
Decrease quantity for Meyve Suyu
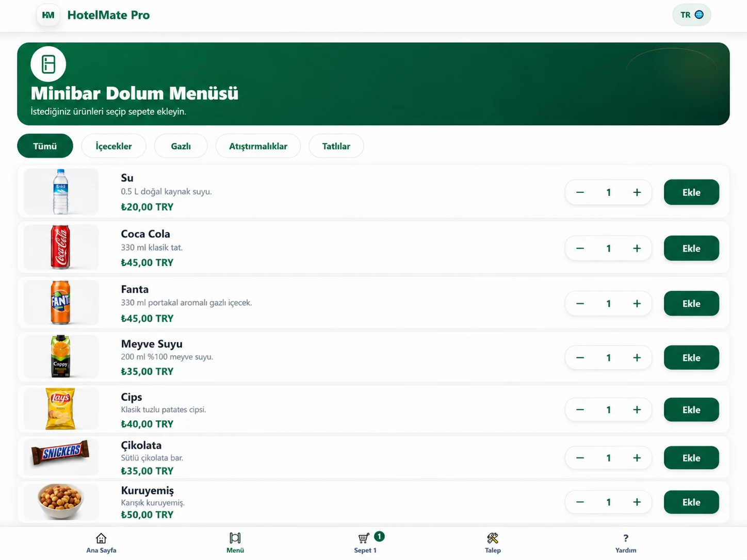(580, 357)
